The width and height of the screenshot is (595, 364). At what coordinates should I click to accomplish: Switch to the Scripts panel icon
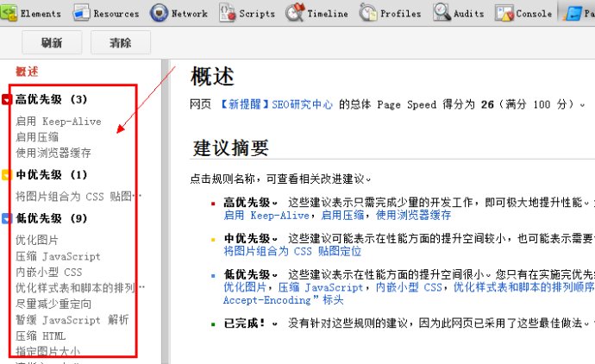point(228,13)
